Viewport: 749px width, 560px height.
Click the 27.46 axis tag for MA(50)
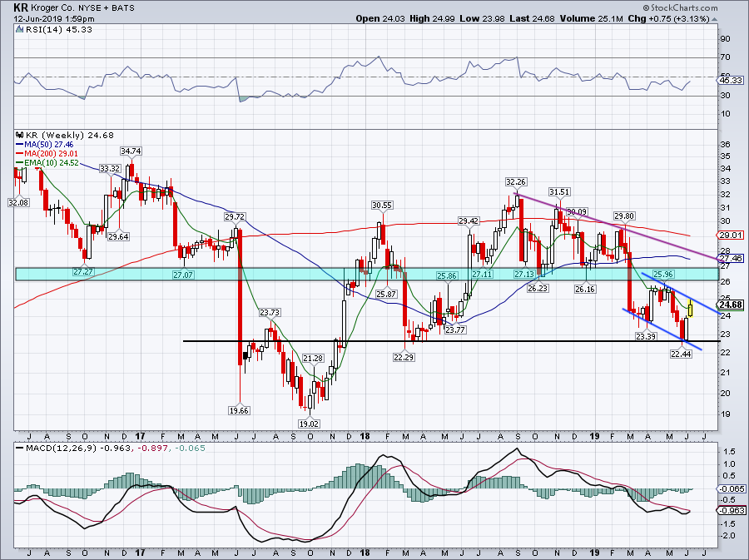pos(731,258)
